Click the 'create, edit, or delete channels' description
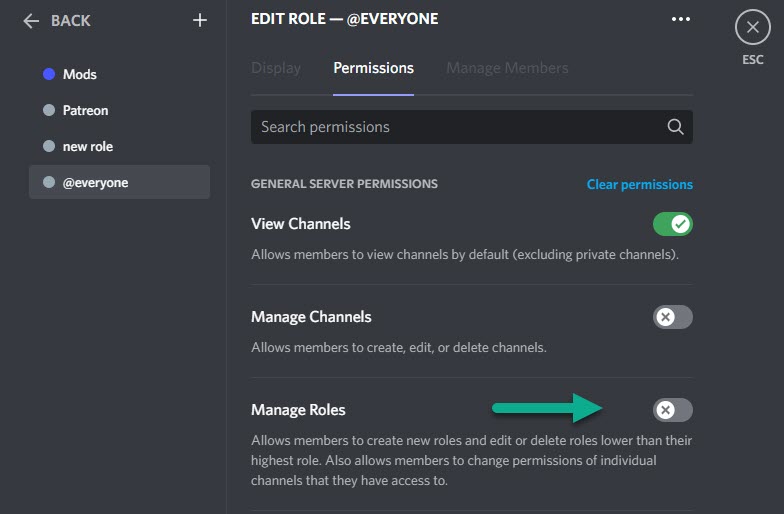The image size is (784, 514). [398, 348]
